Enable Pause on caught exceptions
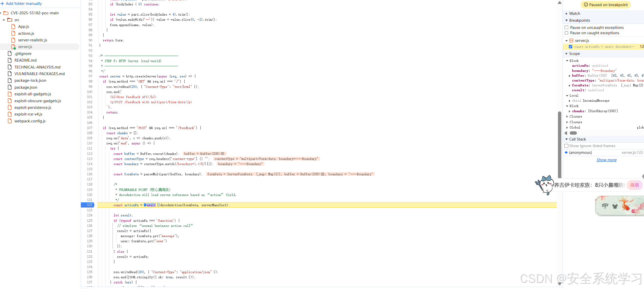The height and width of the screenshot is (289, 644). pos(566,33)
